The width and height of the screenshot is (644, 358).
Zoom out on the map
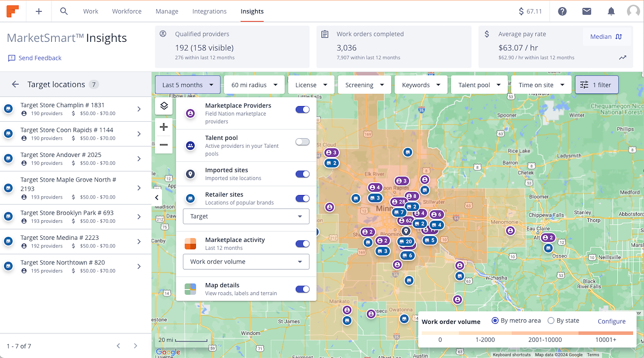pos(164,145)
